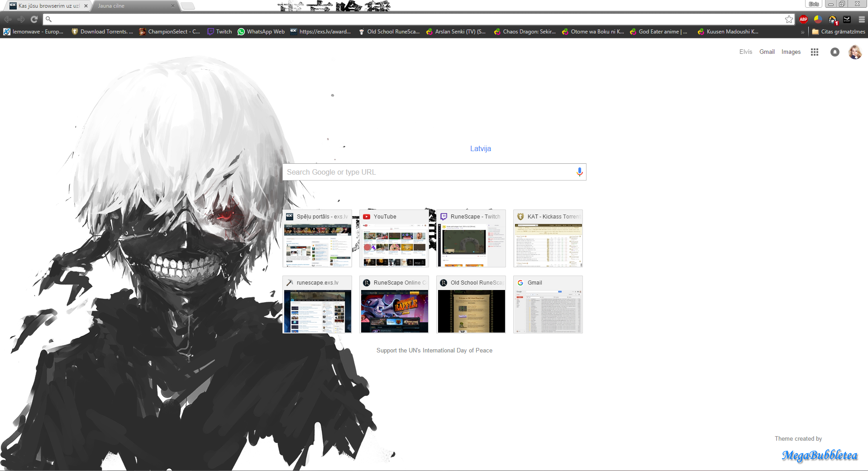Open the Citas grāmatzīmes folder
868x471 pixels.
tap(839, 32)
